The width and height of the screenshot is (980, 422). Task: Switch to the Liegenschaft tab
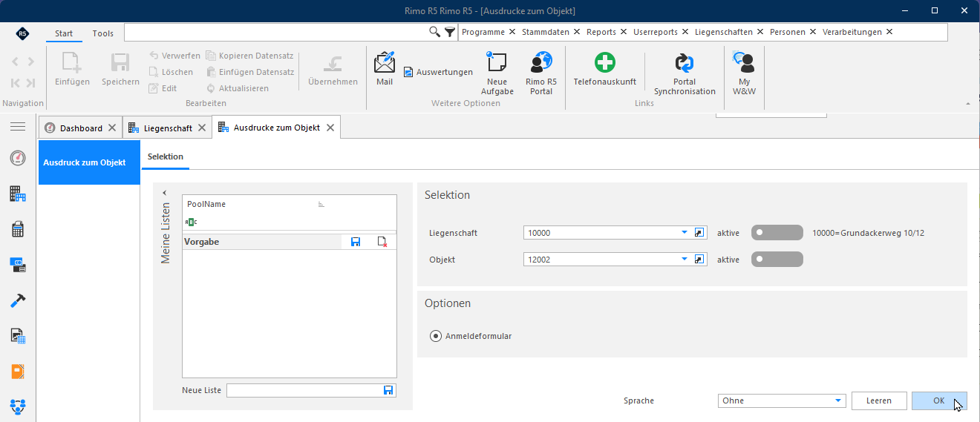click(168, 128)
